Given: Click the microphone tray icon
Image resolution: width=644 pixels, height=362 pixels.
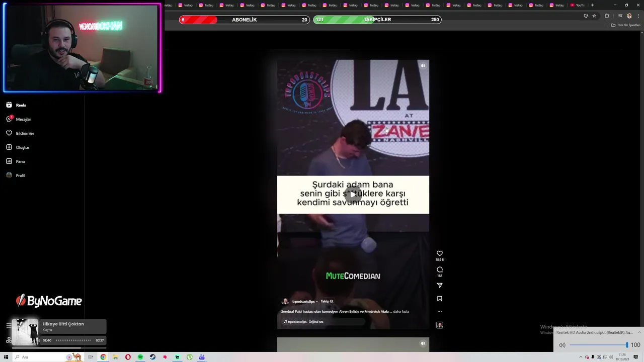Looking at the screenshot, I should click(x=593, y=357).
